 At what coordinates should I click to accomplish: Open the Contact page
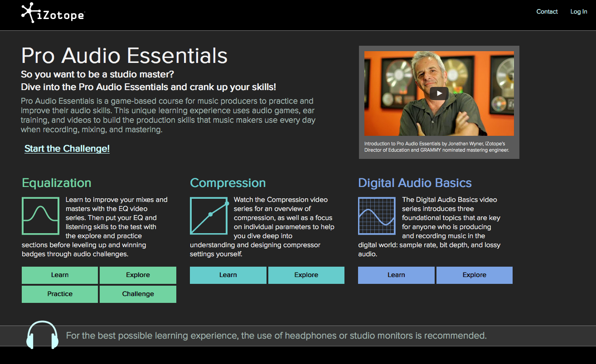pyautogui.click(x=547, y=12)
